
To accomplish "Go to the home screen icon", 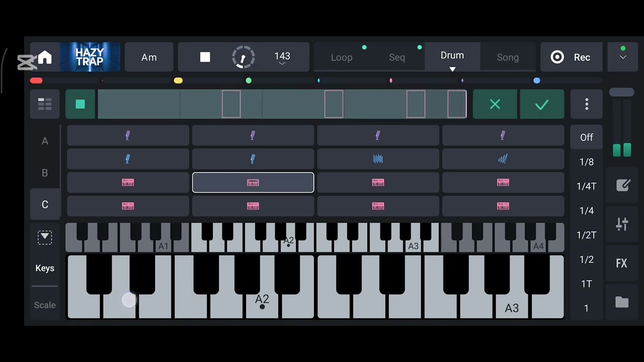I will [x=45, y=57].
